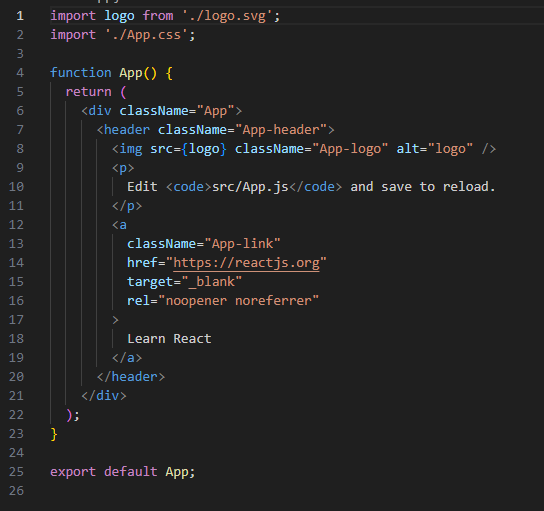Click the rel="noopener noreferrer" attribute
Screen dimensions: 544x511
click(x=223, y=301)
